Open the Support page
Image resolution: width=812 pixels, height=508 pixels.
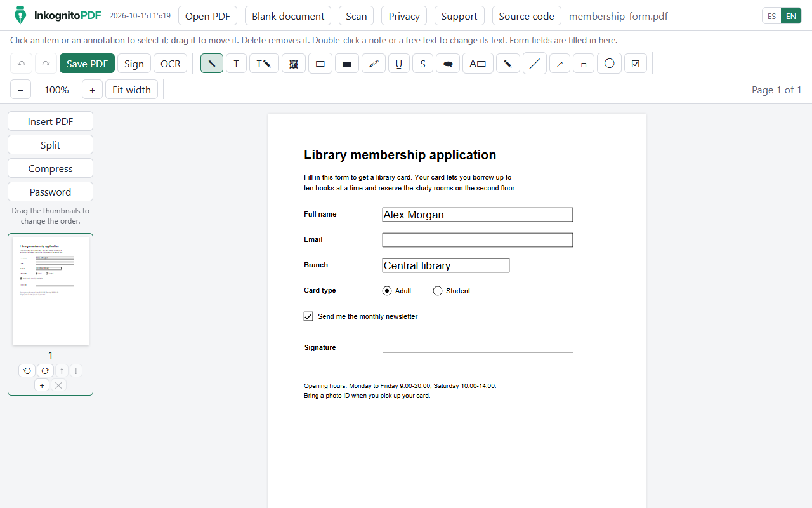tap(459, 16)
